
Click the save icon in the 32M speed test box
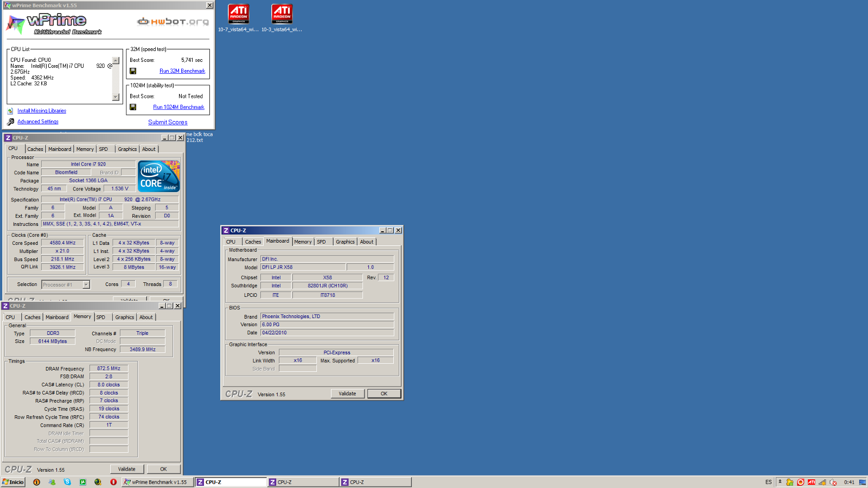(x=133, y=71)
